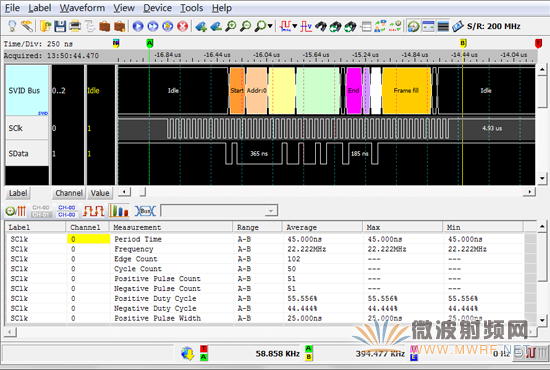550x370 pixels.
Task: Sort by the Measurement column header
Action: click(x=172, y=227)
